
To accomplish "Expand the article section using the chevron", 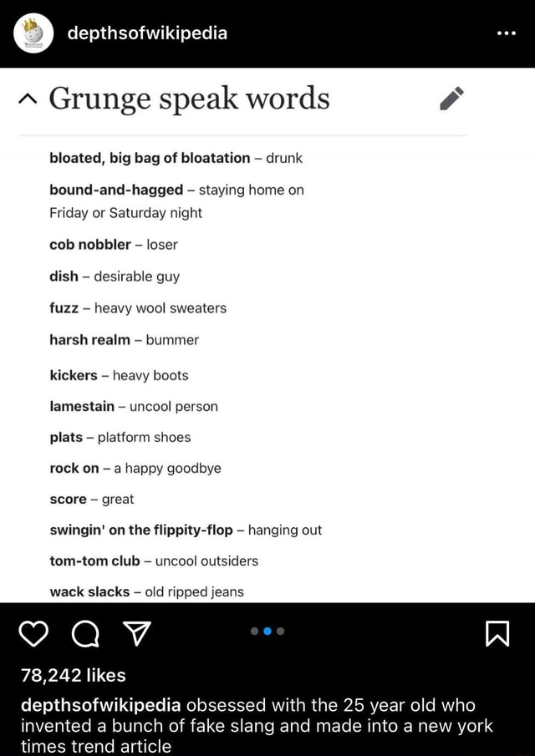I will click(x=28, y=96).
